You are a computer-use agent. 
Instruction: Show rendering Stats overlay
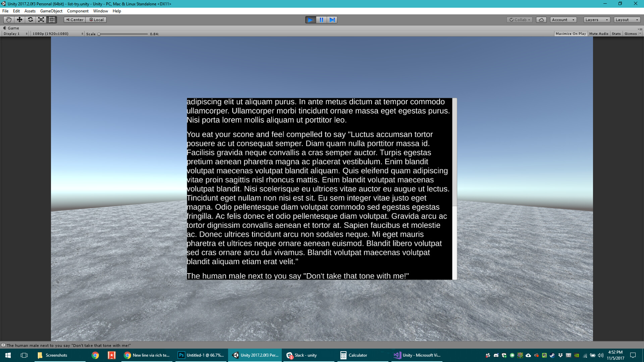pyautogui.click(x=616, y=34)
